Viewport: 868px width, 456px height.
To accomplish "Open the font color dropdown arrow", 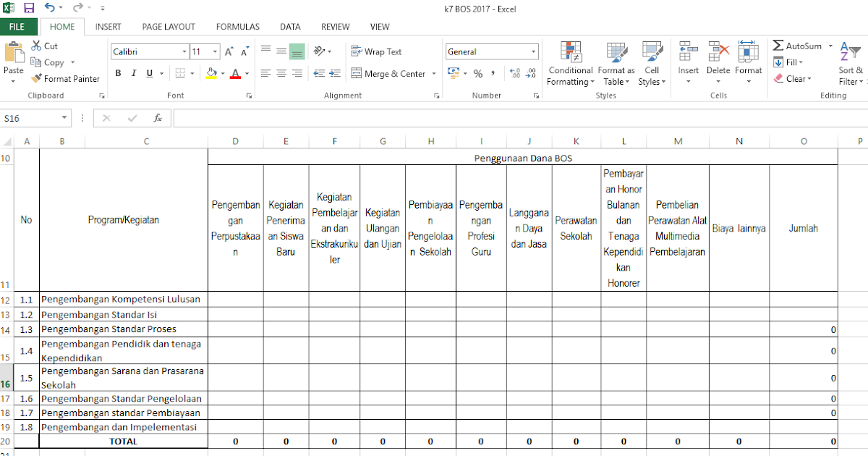I will pos(247,74).
